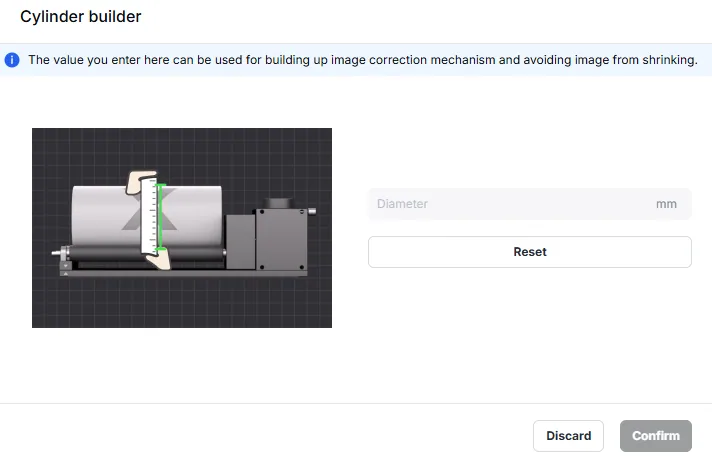
Task: Discard the cylinder builder changes
Action: point(568,436)
